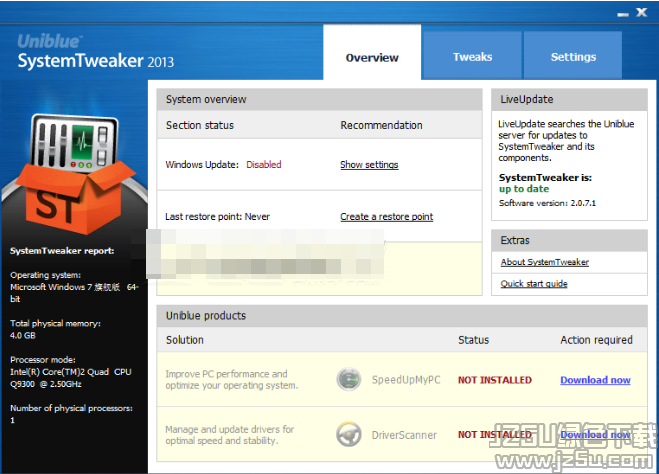Click the Show settings link

369,165
